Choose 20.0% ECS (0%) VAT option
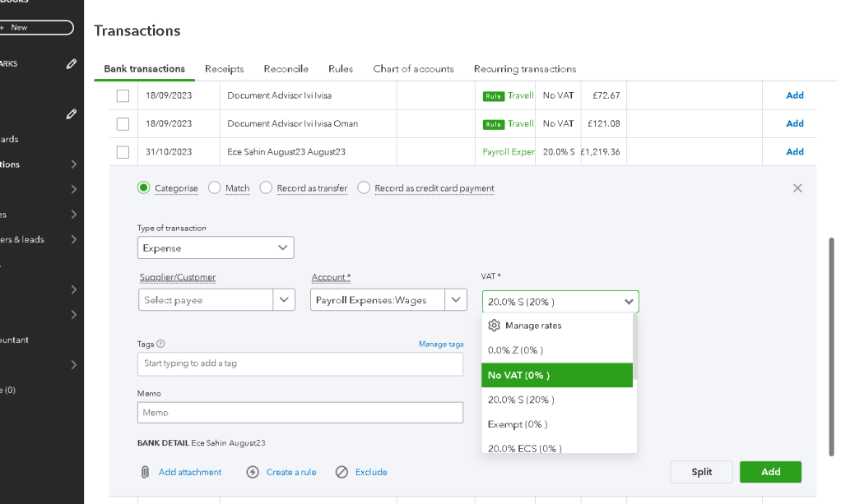This screenshot has width=841, height=504. [557, 446]
